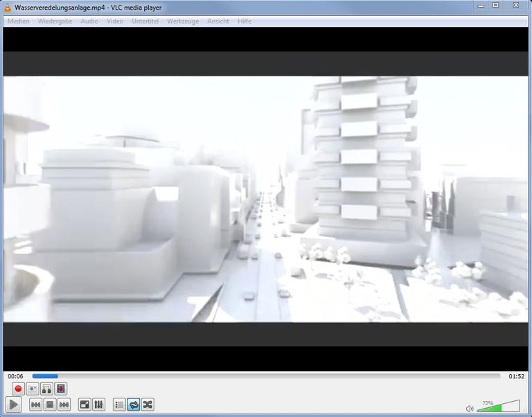Image resolution: width=532 pixels, height=417 pixels.
Task: Jump to the previous media track
Action: pos(35,405)
